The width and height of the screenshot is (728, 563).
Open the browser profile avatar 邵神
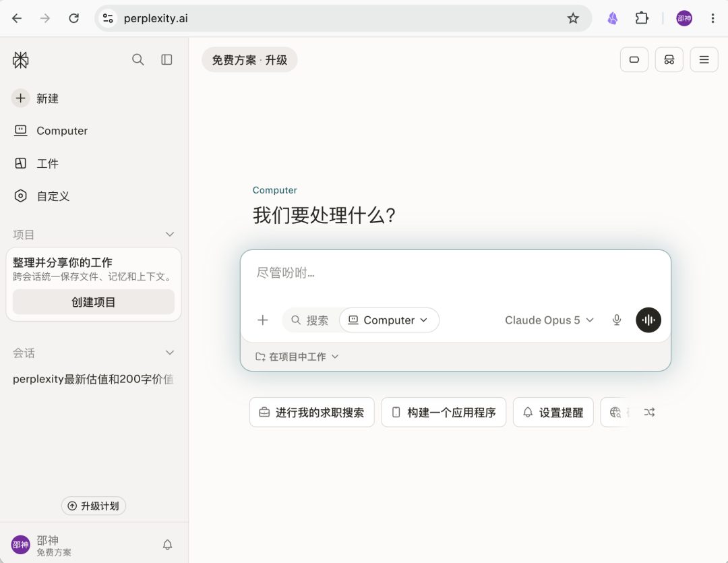click(684, 18)
